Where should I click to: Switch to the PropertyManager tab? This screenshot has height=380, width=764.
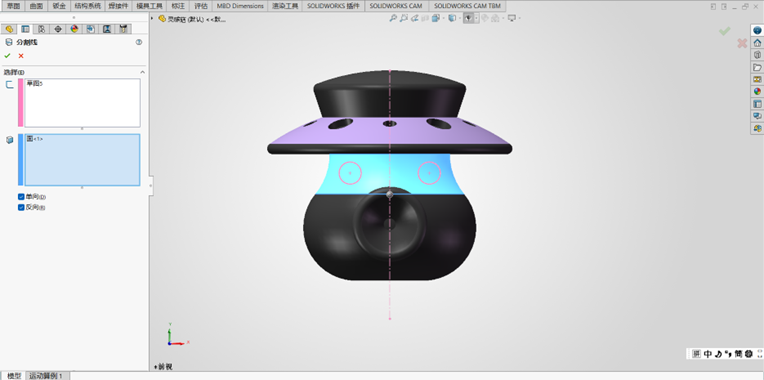coord(25,29)
